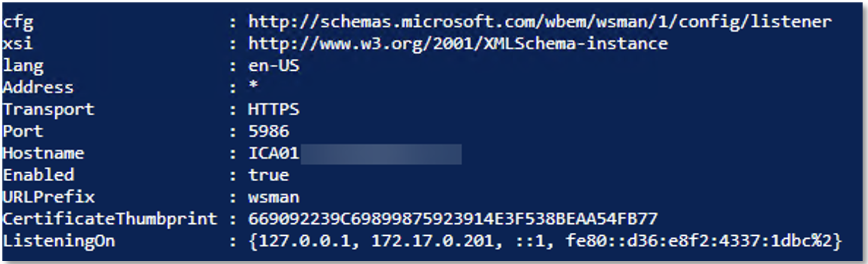Click the Enabled true value
This screenshot has height=264, width=868.
click(268, 175)
